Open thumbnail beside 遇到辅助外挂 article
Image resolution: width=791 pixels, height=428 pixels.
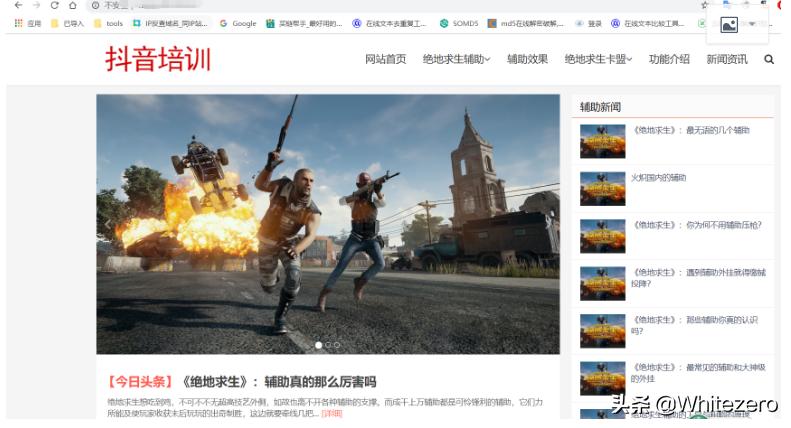pos(602,283)
